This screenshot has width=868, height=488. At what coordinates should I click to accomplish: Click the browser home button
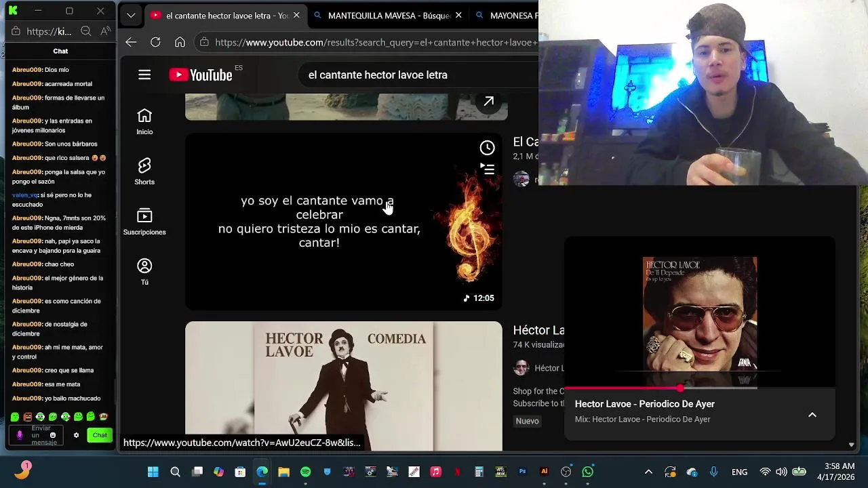[x=180, y=42]
